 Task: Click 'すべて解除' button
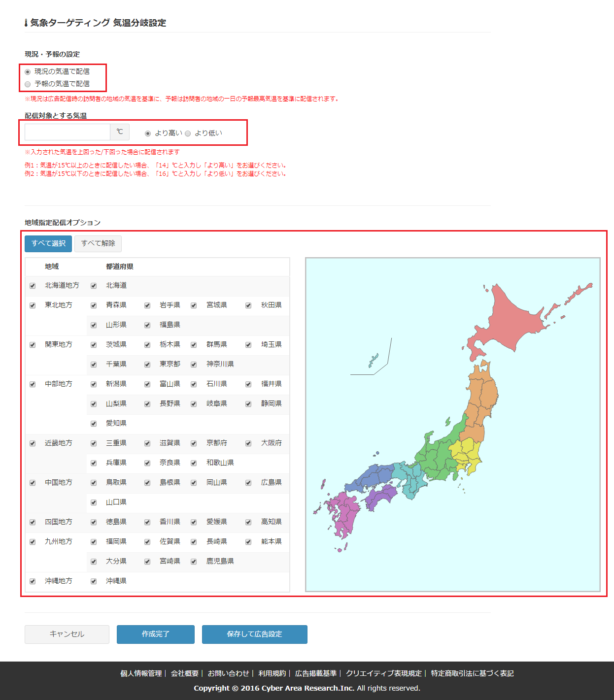tap(98, 243)
